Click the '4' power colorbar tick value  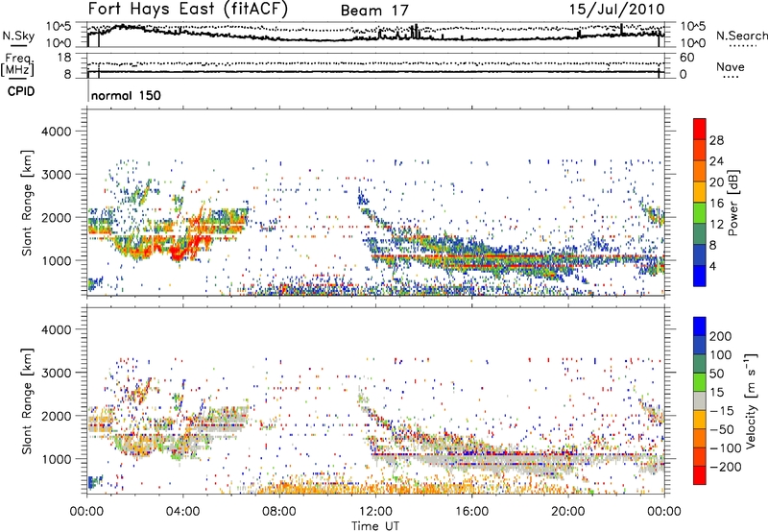(x=712, y=266)
